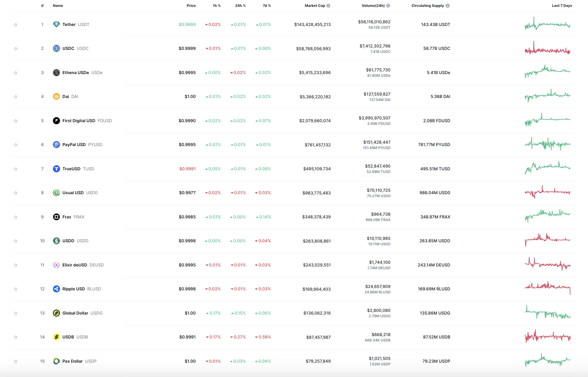
Task: Toggle favorite star on Pax Dollar row
Action: pyautogui.click(x=16, y=361)
